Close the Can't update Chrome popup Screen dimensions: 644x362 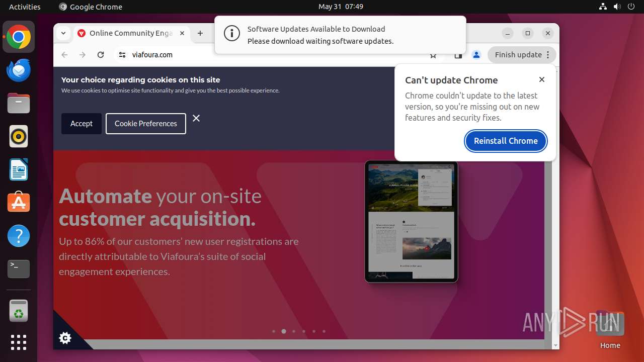[542, 79]
